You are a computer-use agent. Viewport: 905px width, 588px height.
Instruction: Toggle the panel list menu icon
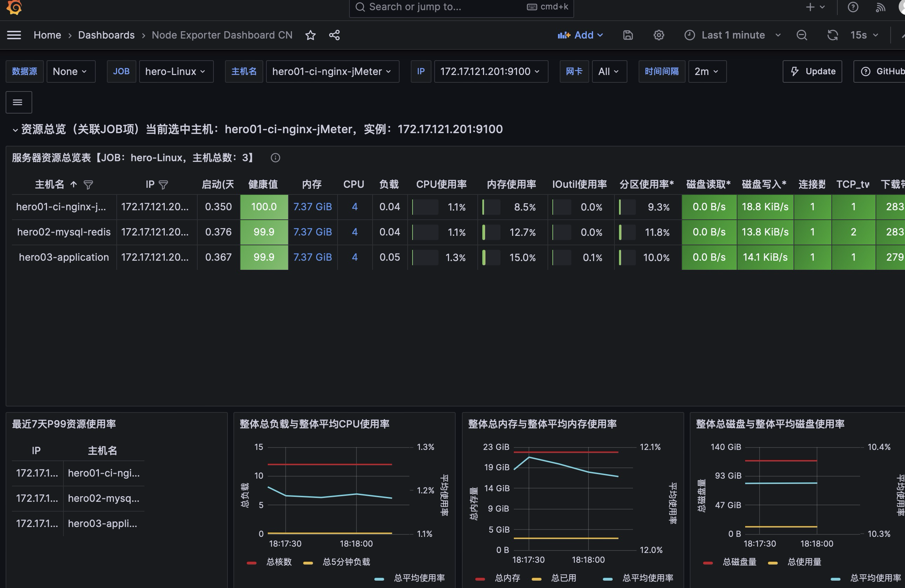pyautogui.click(x=19, y=102)
